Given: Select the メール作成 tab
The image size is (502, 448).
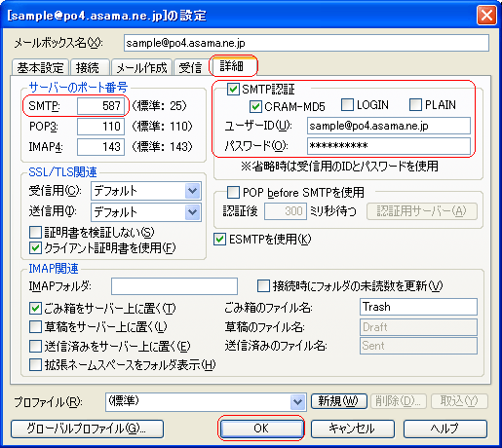Looking at the screenshot, I should [x=141, y=67].
